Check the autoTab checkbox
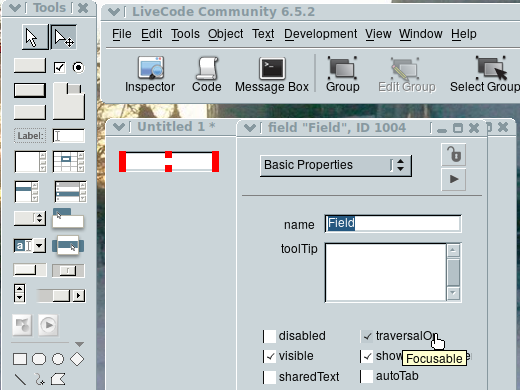 coord(367,376)
